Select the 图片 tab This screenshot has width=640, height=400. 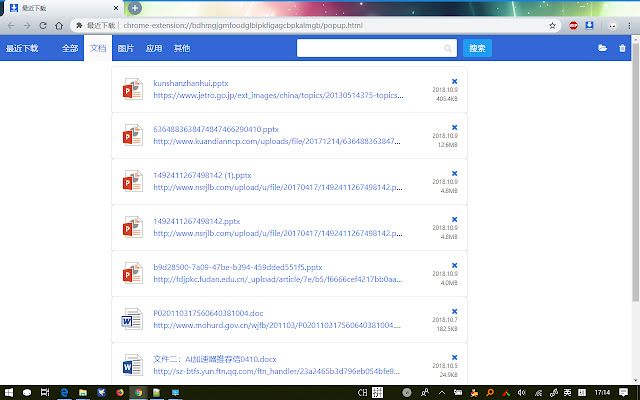126,47
